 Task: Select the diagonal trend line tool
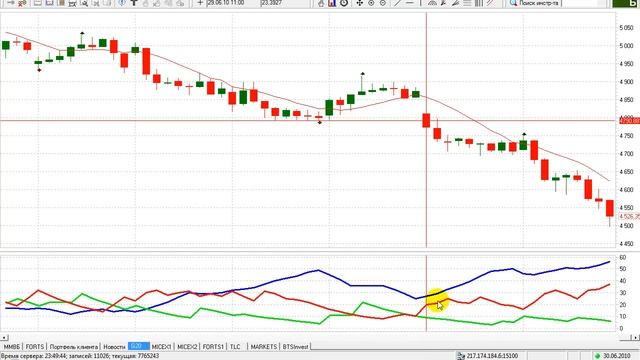pos(398,3)
